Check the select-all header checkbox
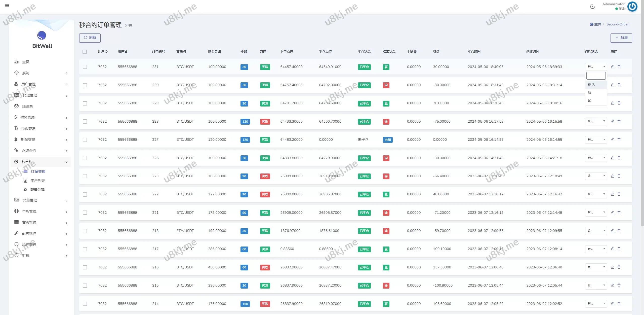The width and height of the screenshot is (644, 315). coord(85,52)
